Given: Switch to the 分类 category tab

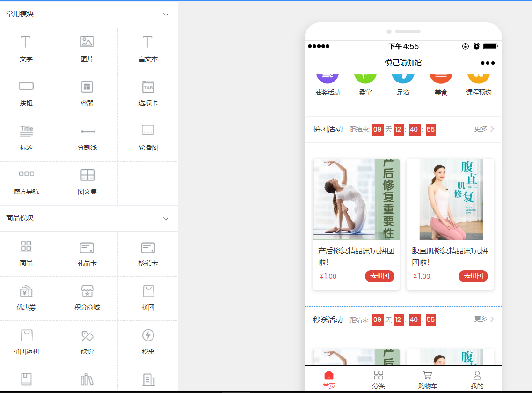Looking at the screenshot, I should [379, 380].
